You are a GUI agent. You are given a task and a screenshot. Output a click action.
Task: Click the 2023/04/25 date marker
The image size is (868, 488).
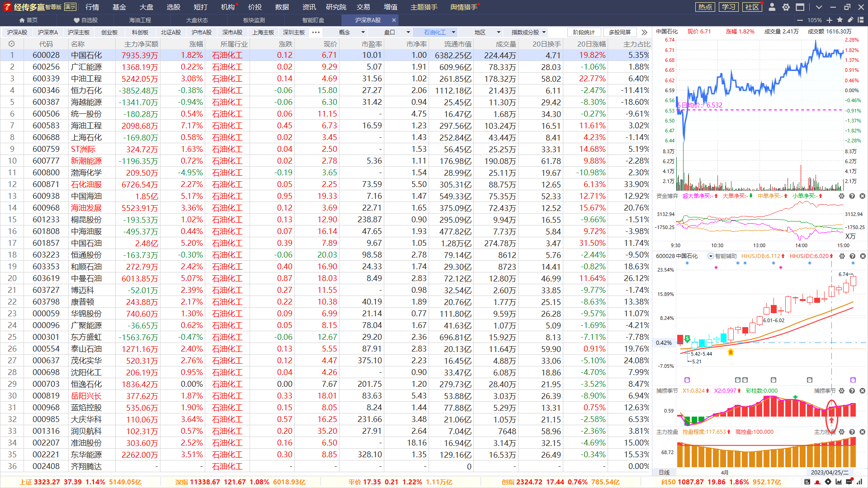(829, 472)
